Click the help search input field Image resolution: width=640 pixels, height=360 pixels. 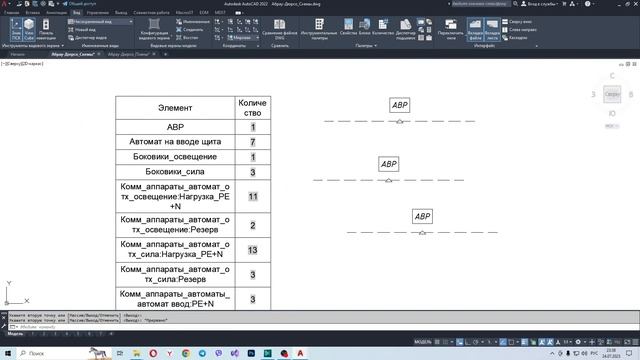pyautogui.click(x=481, y=4)
